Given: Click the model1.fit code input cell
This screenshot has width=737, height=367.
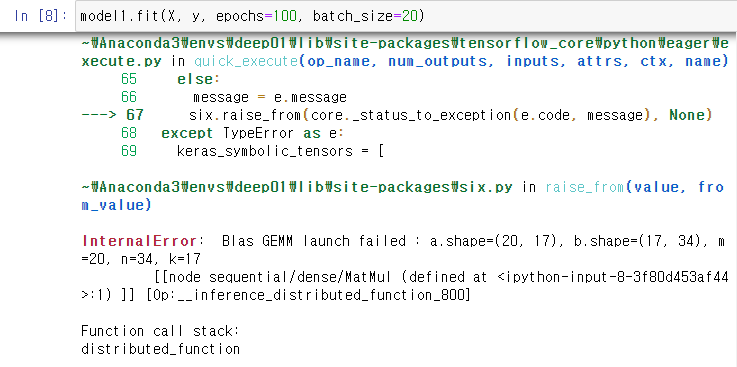Looking at the screenshot, I should tap(406, 16).
